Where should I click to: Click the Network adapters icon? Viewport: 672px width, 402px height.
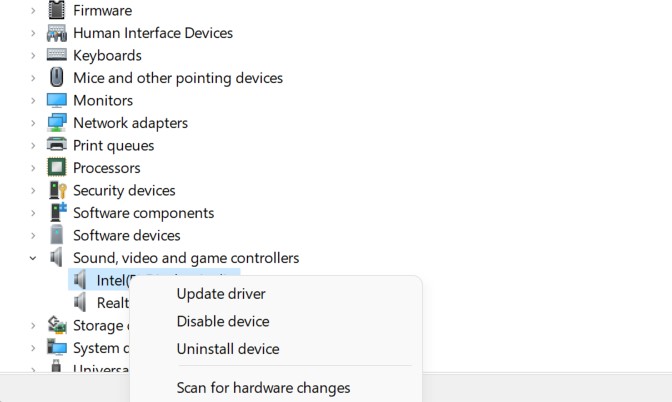pos(57,123)
